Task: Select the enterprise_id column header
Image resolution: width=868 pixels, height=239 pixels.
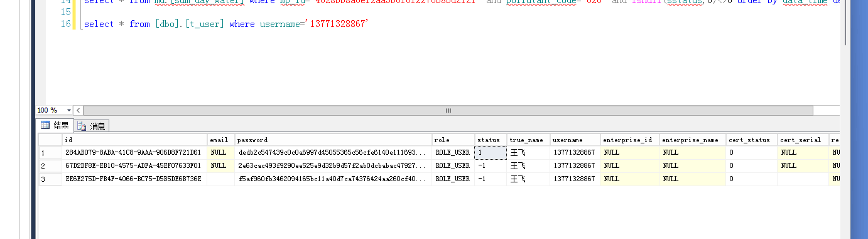Action: 629,140
